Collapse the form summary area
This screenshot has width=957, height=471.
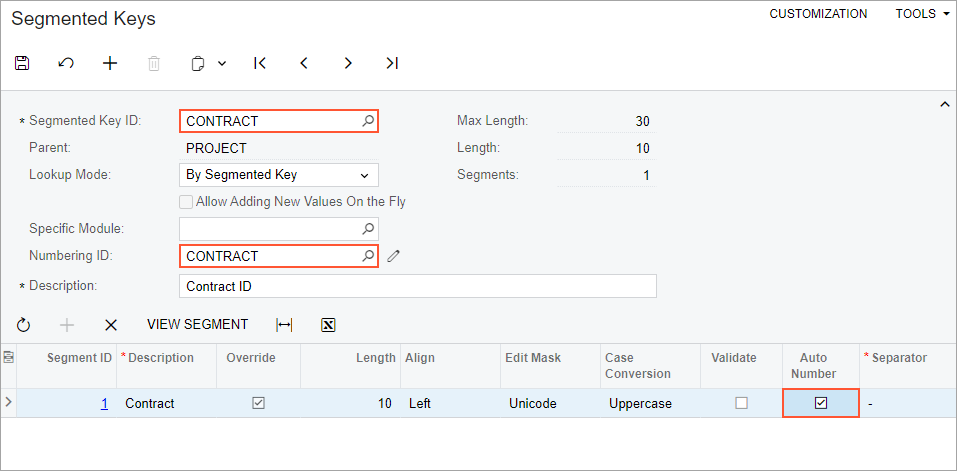pyautogui.click(x=943, y=104)
